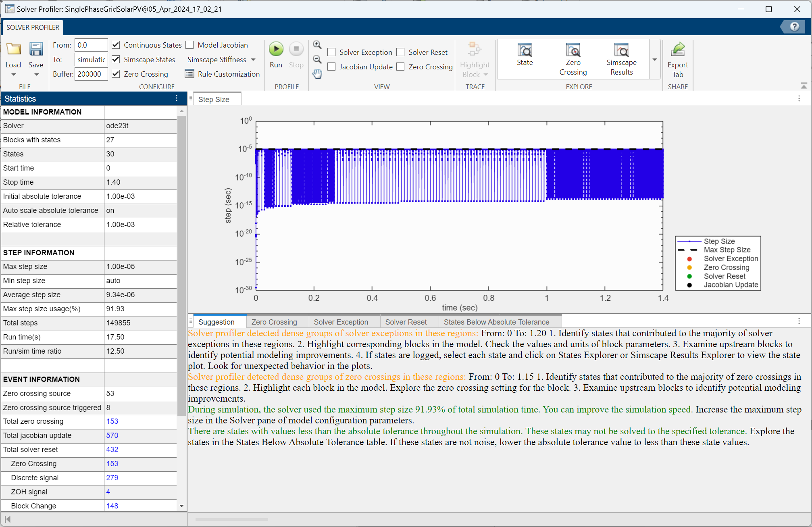Open States Below Absolute Tolerance tab
The width and height of the screenshot is (812, 527).
tap(496, 322)
